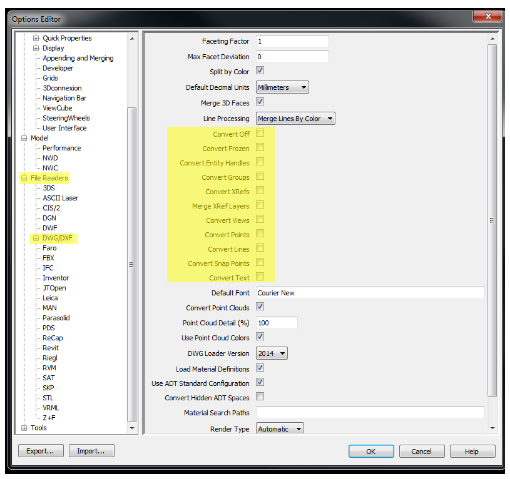Open Render Type dropdown
This screenshot has height=479, width=510.
tap(280, 428)
